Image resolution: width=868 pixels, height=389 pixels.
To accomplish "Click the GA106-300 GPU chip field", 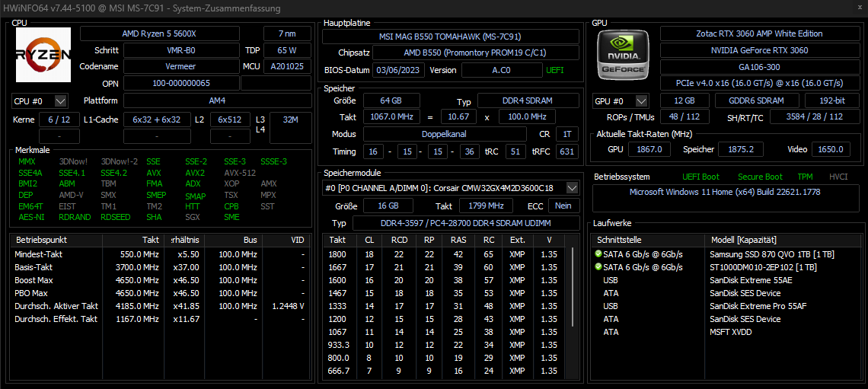I will 759,66.
